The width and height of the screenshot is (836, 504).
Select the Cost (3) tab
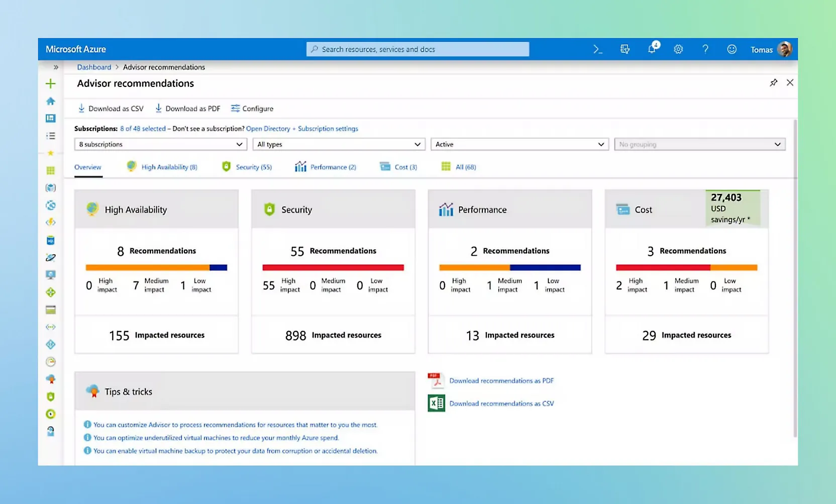pos(399,167)
